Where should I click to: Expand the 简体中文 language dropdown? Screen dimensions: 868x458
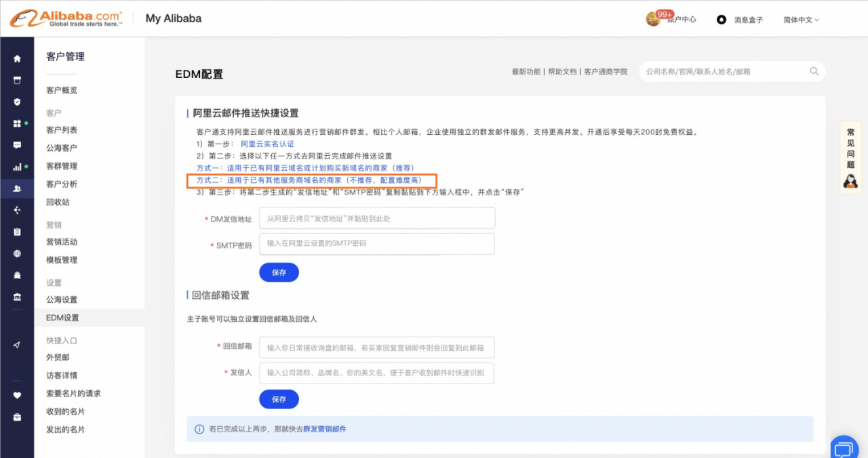(x=801, y=20)
